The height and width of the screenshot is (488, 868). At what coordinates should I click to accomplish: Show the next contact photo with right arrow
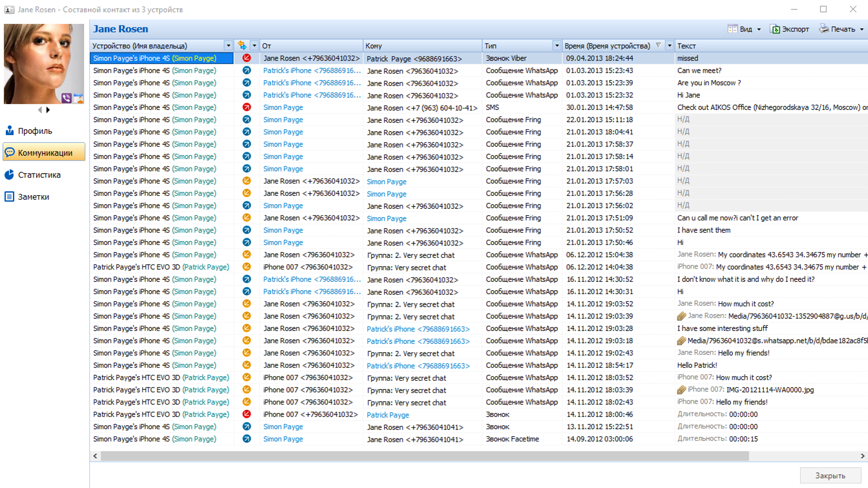tap(48, 111)
